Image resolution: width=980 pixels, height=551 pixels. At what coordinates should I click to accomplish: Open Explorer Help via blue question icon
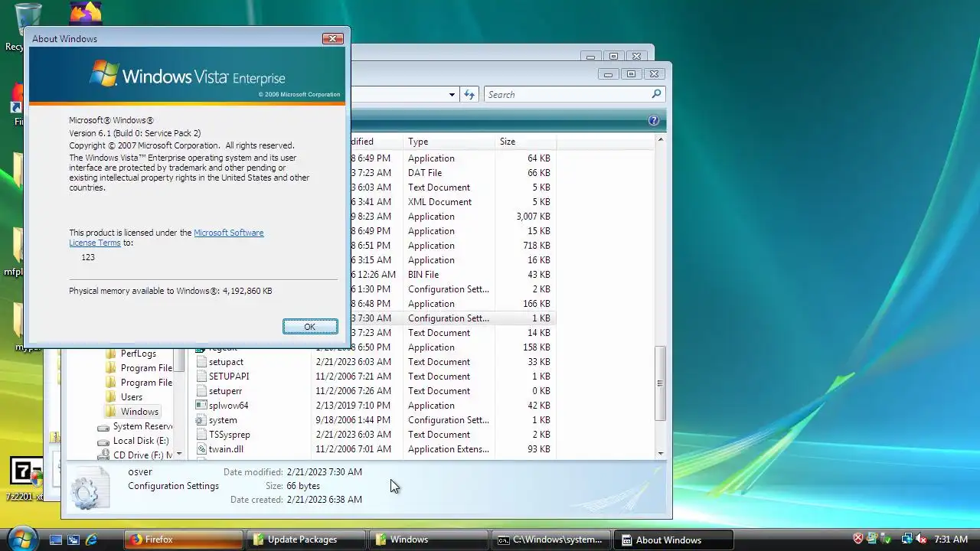(x=654, y=120)
